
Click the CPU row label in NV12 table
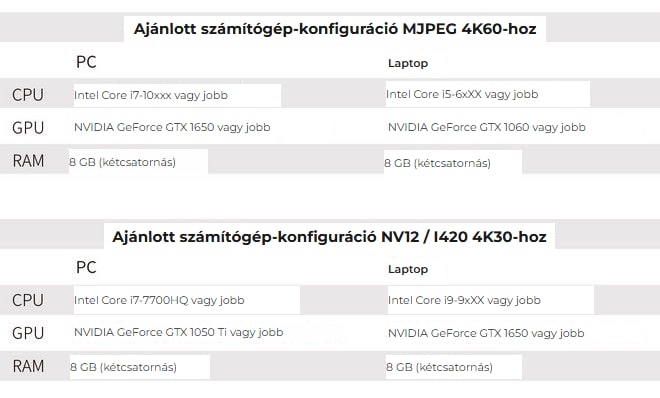(x=28, y=300)
